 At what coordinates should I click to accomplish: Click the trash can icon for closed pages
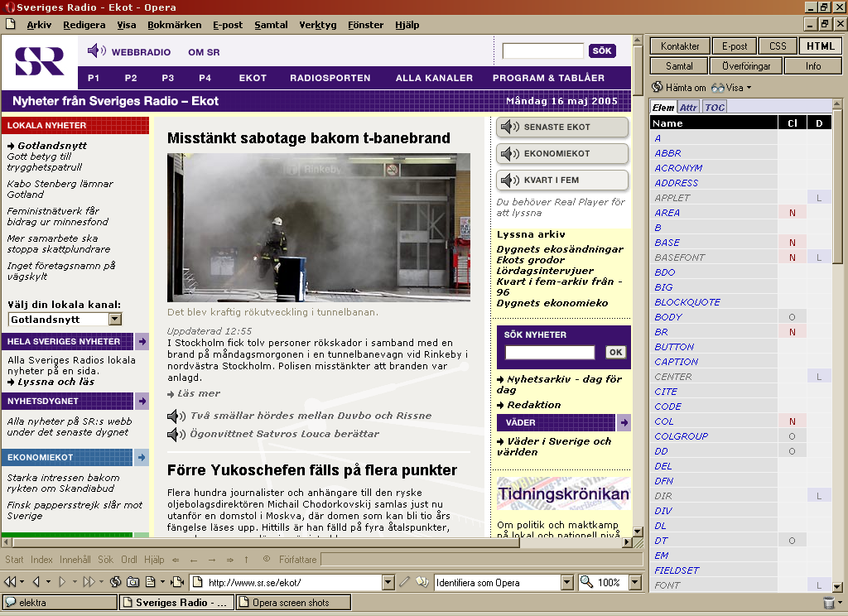(829, 603)
